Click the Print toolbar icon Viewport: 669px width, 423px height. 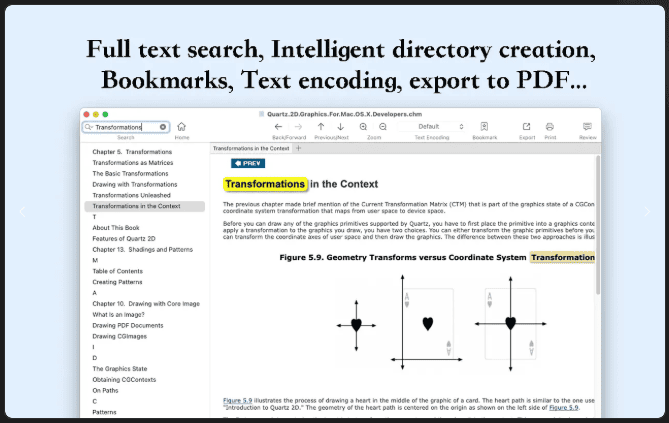click(550, 126)
